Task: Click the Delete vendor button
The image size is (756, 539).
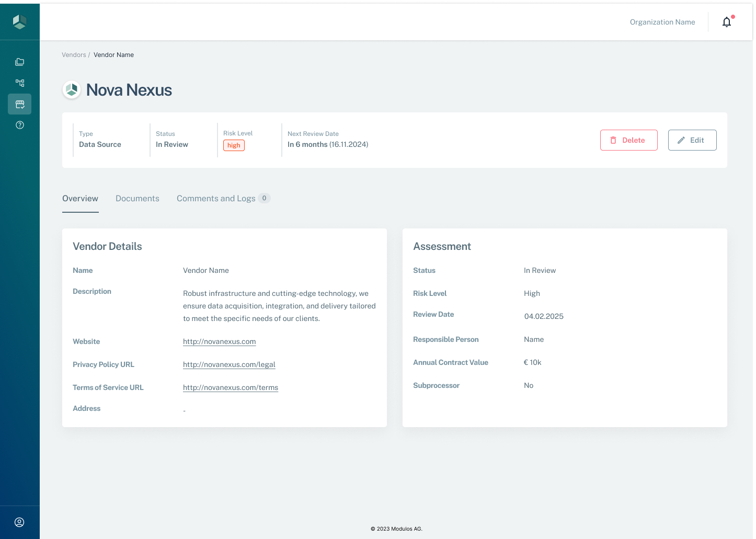Action: [x=628, y=140]
